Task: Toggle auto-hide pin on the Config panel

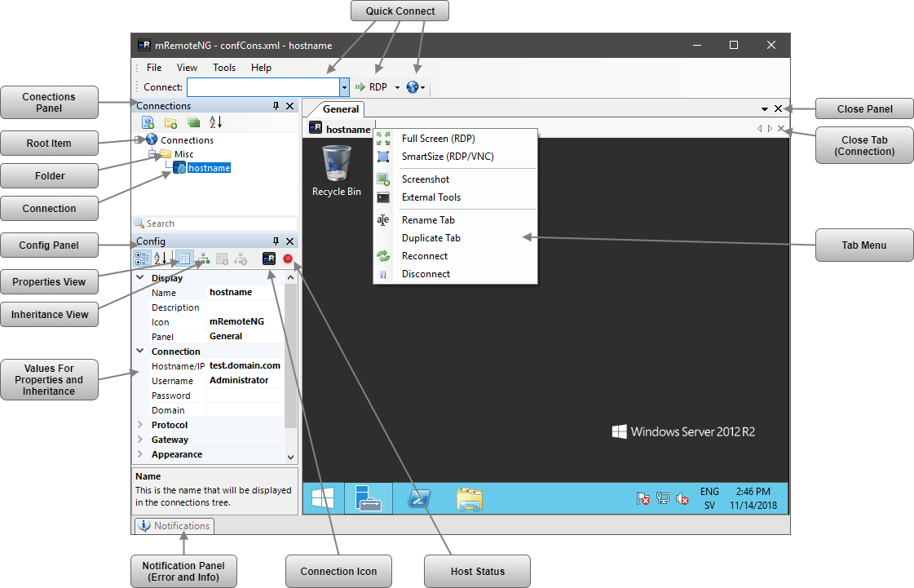Action: [x=277, y=241]
